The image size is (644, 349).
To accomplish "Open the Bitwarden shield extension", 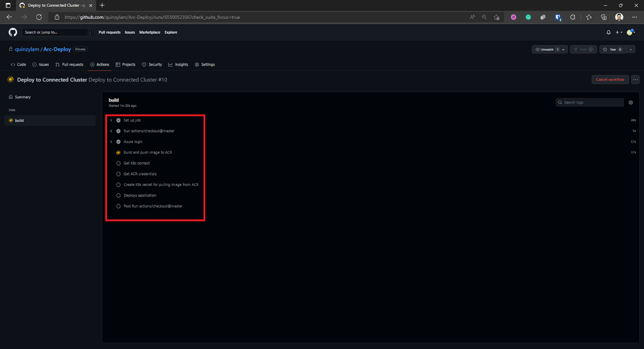I will (558, 17).
